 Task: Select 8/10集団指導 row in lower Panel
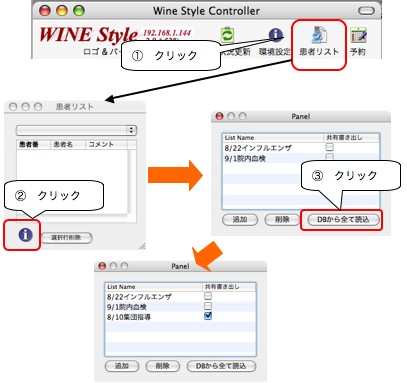[x=180, y=317]
